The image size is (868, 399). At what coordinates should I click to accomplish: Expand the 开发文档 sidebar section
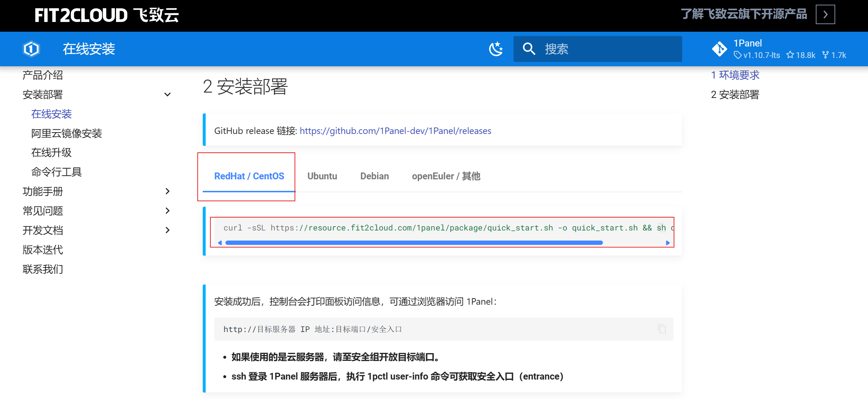pyautogui.click(x=167, y=230)
